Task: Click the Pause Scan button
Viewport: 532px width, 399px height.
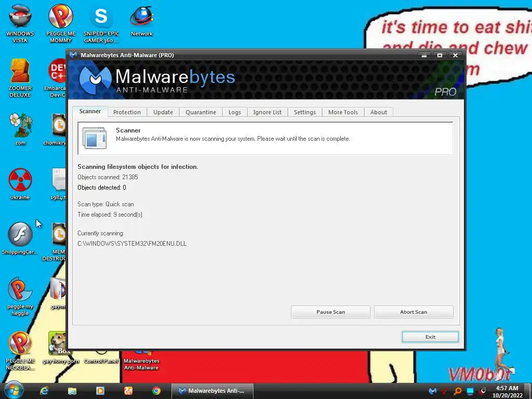Action: point(330,312)
